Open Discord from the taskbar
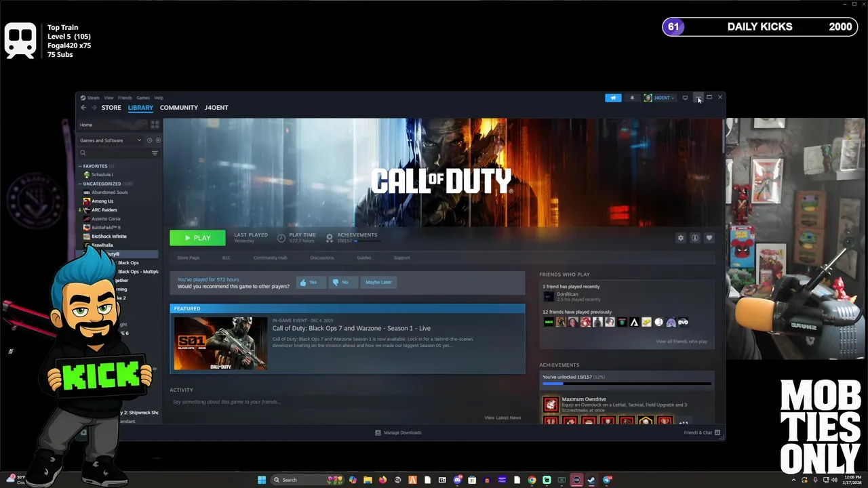Viewport: 868px width, 488px height. (x=458, y=480)
